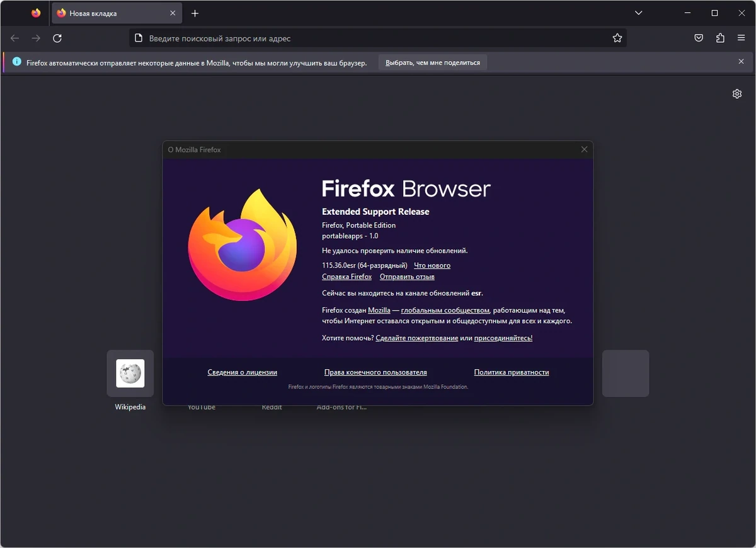Go forward with the forward arrow
The width and height of the screenshot is (756, 548).
[x=36, y=38]
